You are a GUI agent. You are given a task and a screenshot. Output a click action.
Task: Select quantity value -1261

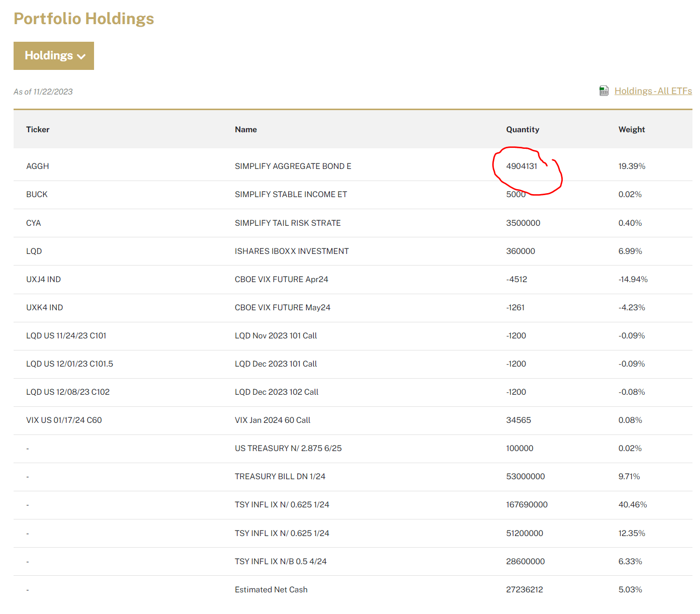[x=515, y=307]
